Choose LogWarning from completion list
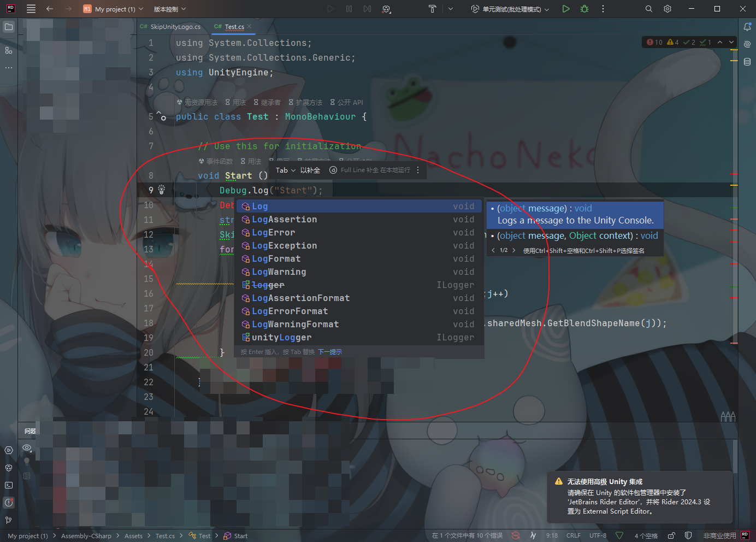756x542 pixels. [359, 272]
